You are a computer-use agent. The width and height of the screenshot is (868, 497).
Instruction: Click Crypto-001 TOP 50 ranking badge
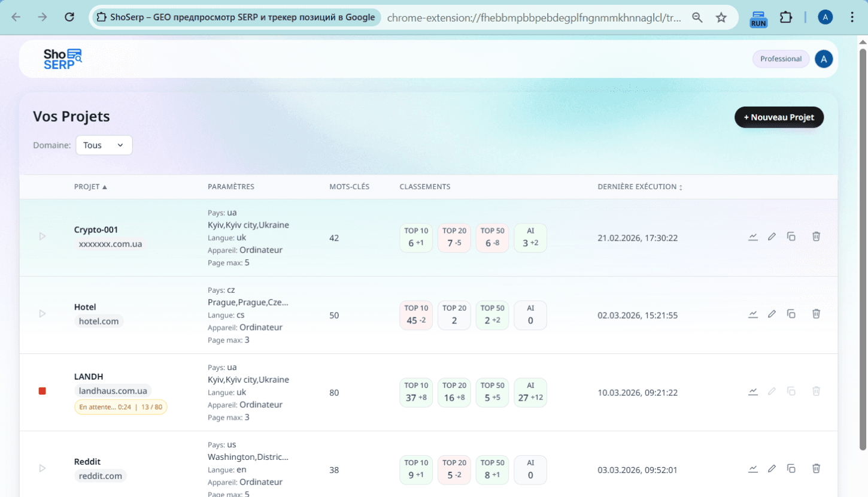[492, 238]
